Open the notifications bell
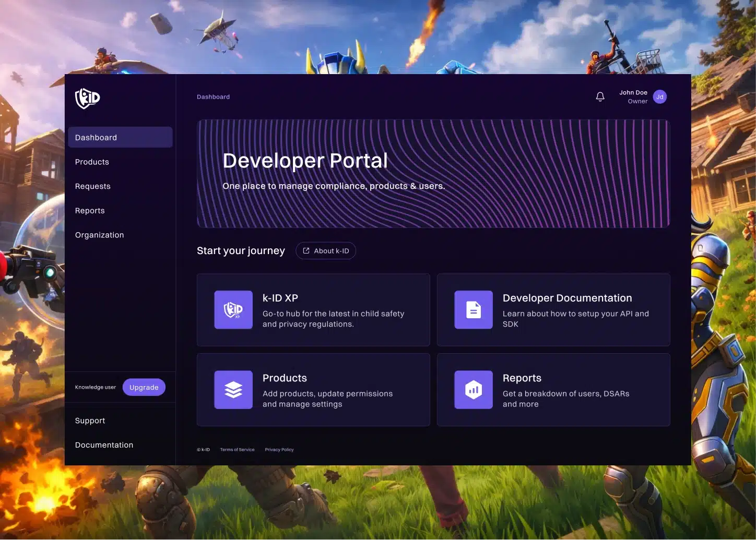 point(600,97)
